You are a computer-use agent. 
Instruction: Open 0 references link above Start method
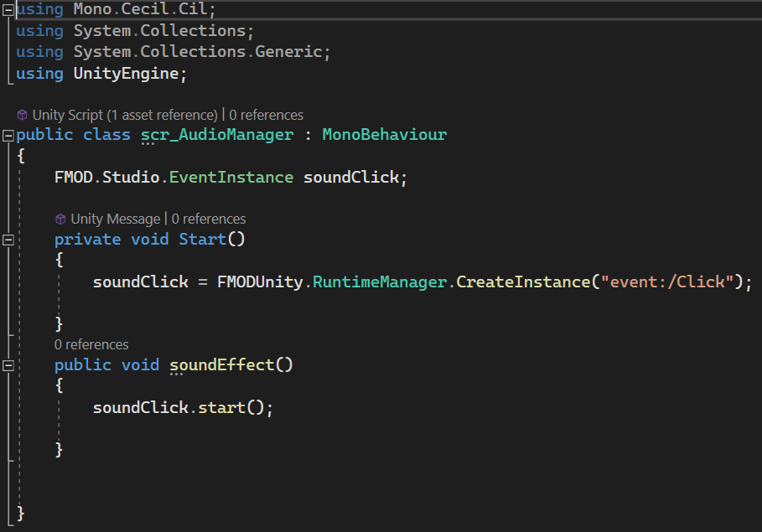209,220
